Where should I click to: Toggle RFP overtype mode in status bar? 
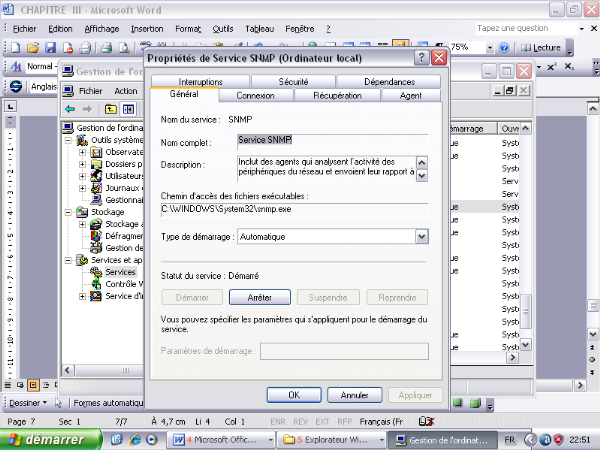(344, 422)
